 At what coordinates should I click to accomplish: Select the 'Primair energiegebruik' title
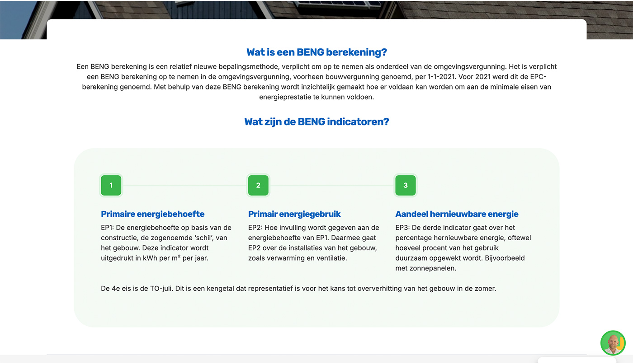[x=294, y=214]
